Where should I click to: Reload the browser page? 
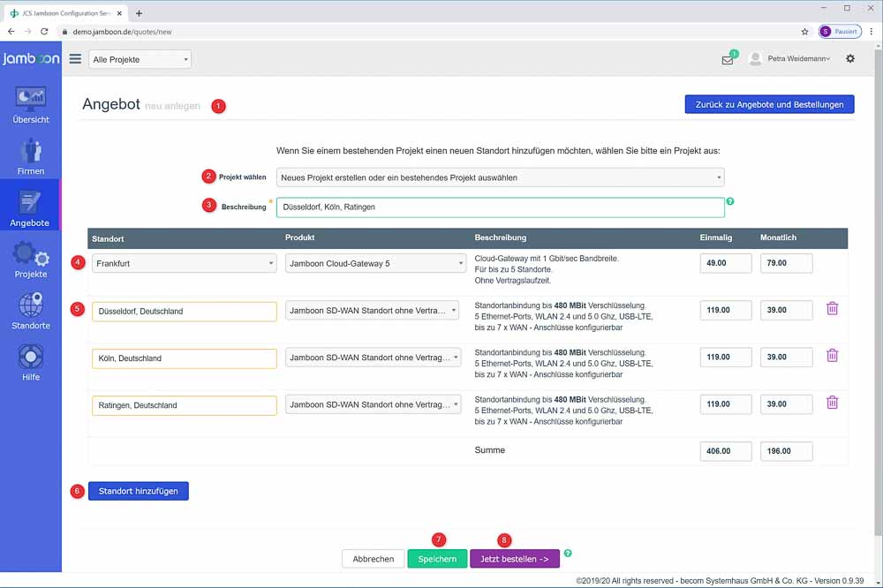44,32
